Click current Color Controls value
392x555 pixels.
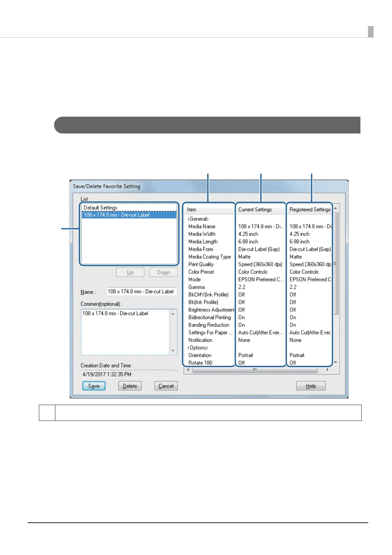pos(253,272)
